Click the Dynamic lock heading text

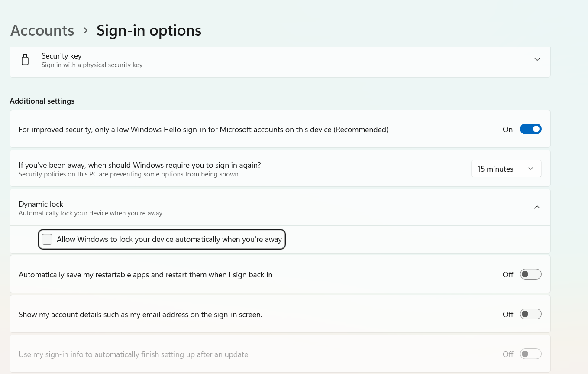click(41, 204)
